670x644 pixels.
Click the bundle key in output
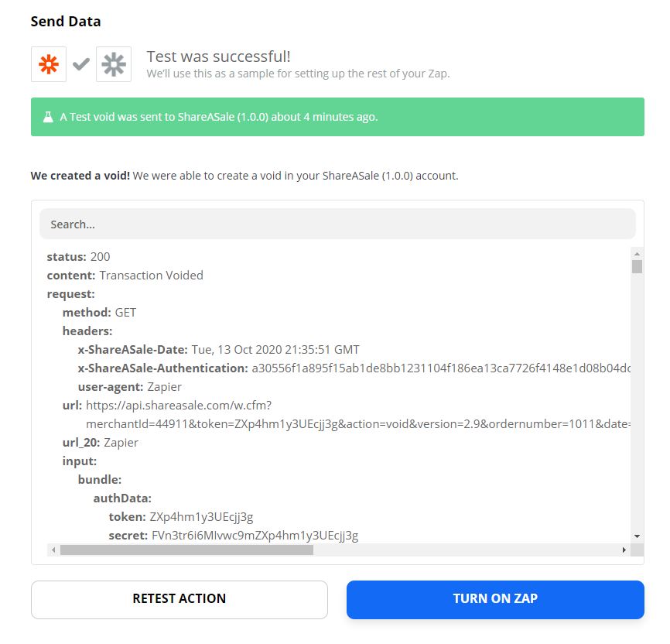[x=100, y=480]
